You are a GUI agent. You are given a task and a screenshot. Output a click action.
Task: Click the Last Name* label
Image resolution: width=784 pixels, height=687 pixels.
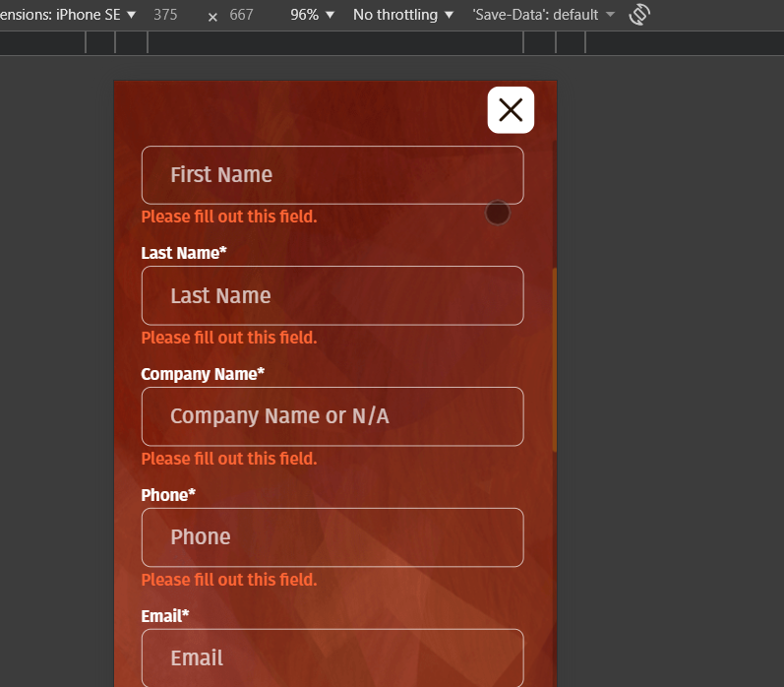184,253
